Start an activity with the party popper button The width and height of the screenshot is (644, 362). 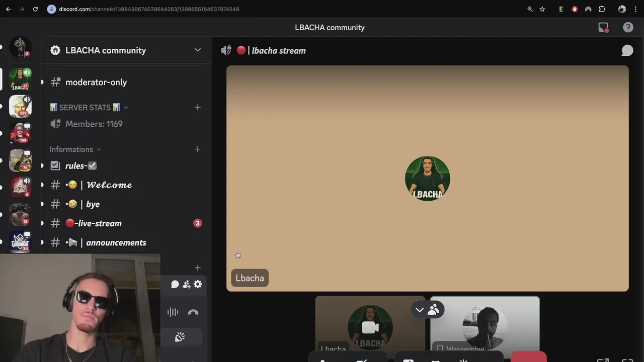coord(180,337)
